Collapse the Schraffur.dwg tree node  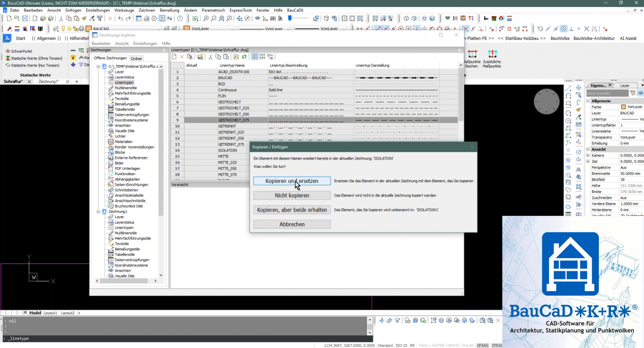coord(98,66)
